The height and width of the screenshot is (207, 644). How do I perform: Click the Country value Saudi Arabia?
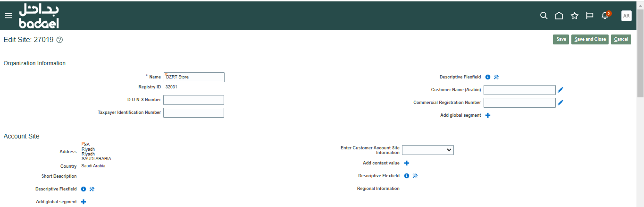point(93,166)
